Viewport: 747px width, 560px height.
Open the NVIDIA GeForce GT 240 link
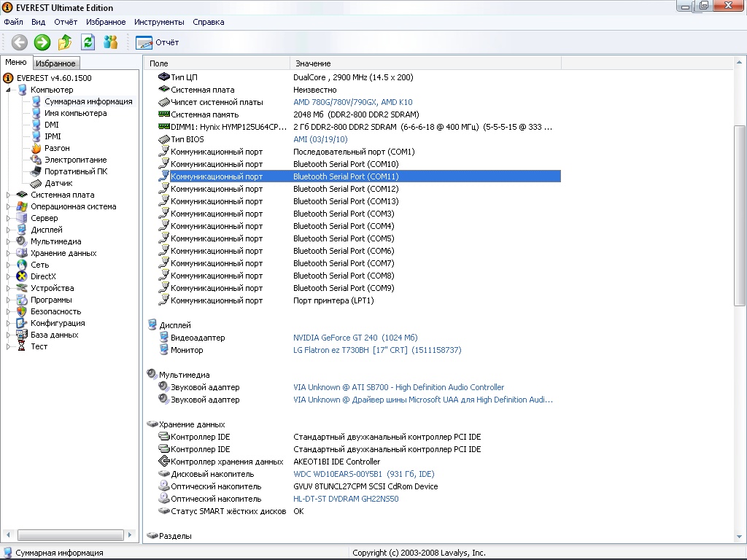(355, 338)
